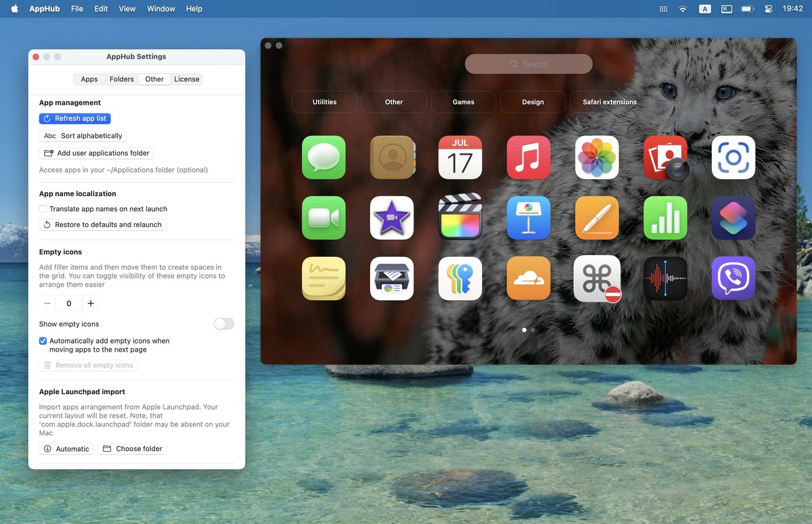The width and height of the screenshot is (812, 524).
Task: Open the Safari extensions category
Action: click(607, 101)
